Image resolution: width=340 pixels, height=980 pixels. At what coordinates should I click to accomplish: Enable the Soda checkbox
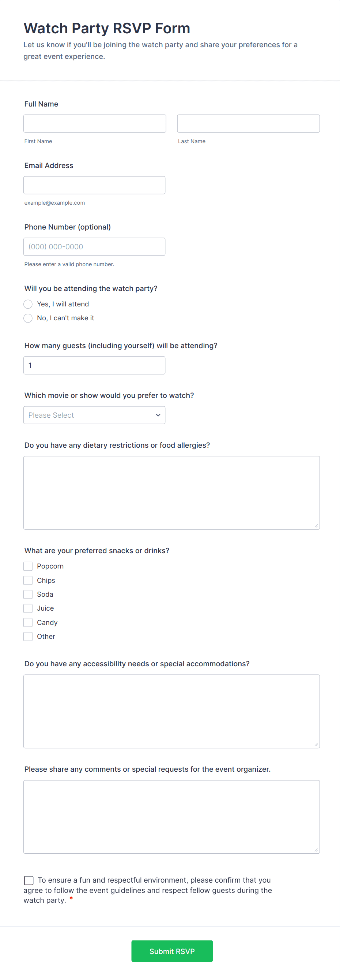pos(28,594)
